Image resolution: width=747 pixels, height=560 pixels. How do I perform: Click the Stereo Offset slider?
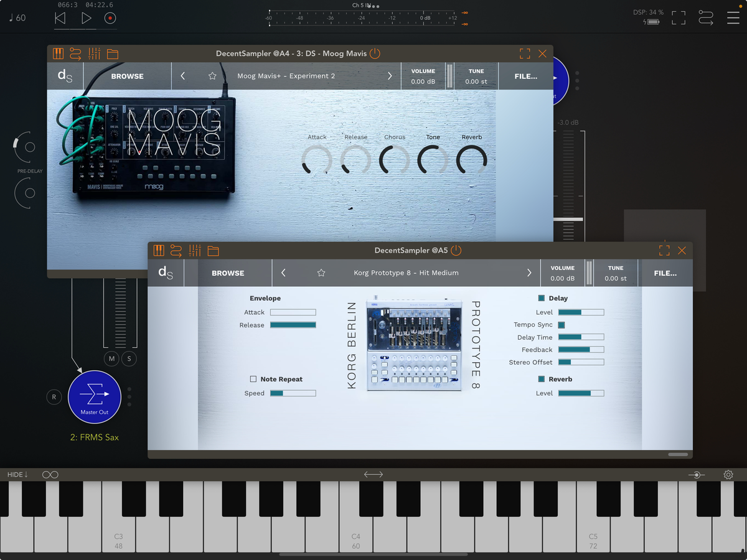581,362
